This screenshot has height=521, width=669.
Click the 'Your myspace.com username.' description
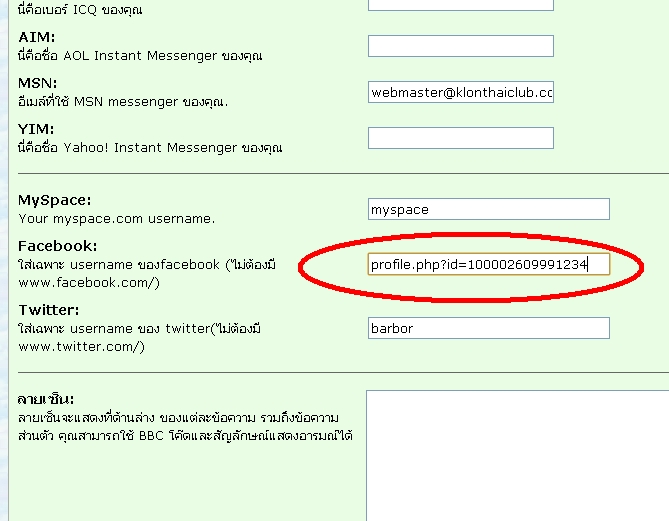(116, 218)
